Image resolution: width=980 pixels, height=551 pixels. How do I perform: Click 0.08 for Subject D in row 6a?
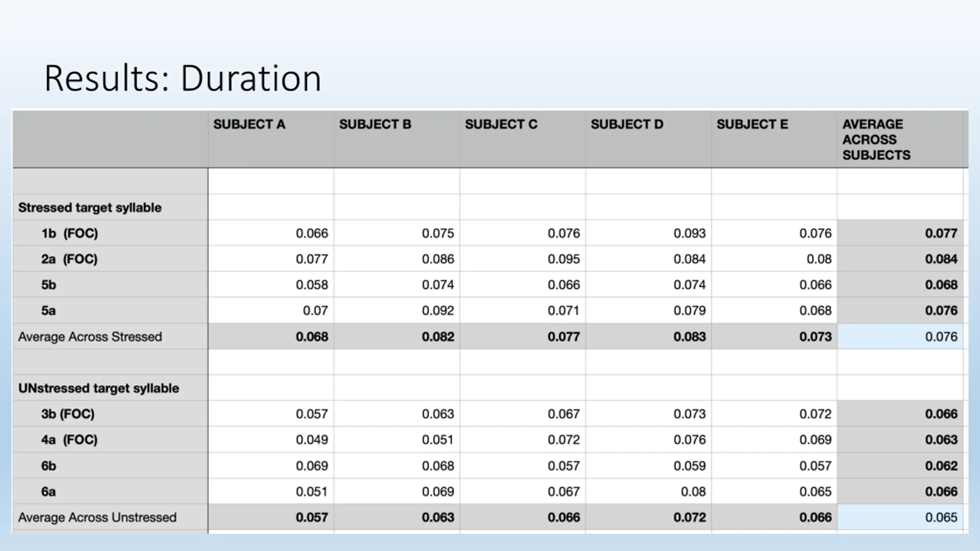tap(693, 492)
